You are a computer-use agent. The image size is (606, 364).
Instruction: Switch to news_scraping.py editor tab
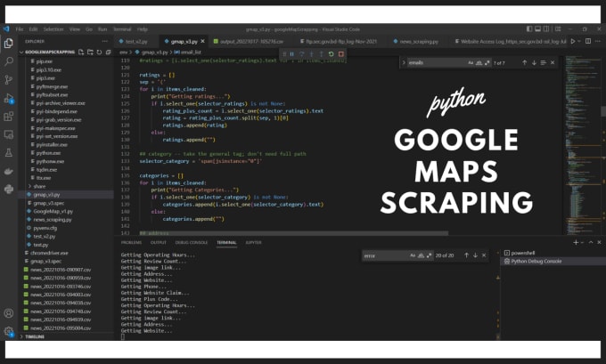pos(419,41)
